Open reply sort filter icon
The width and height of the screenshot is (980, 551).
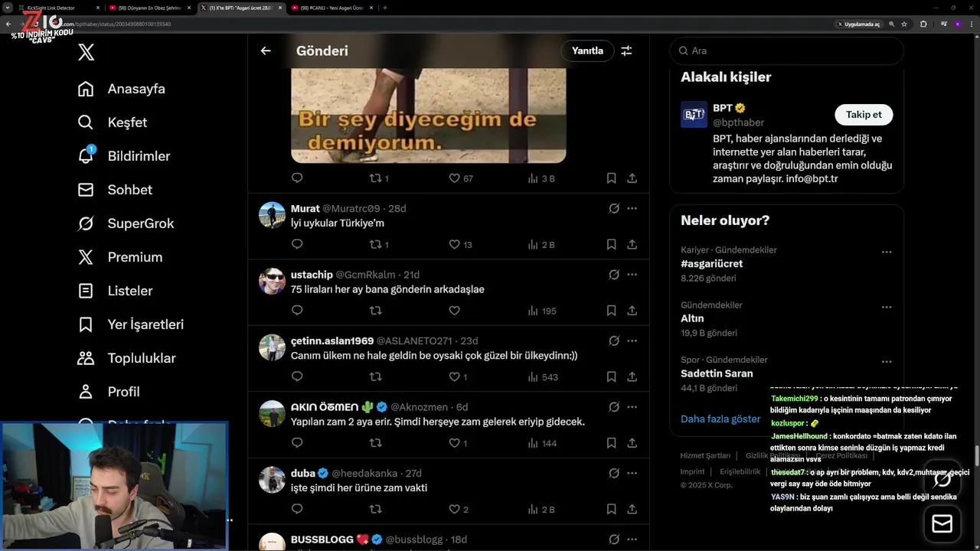point(626,51)
